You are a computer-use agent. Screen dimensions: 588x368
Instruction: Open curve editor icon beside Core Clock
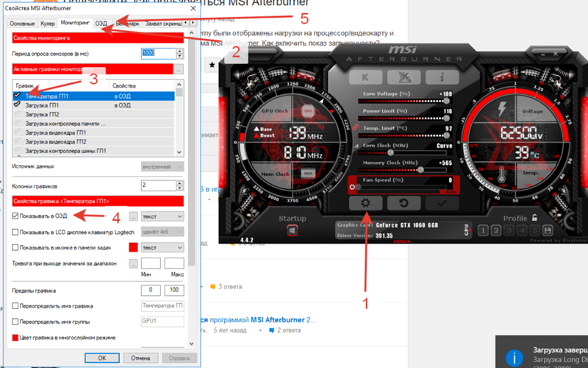point(356,146)
